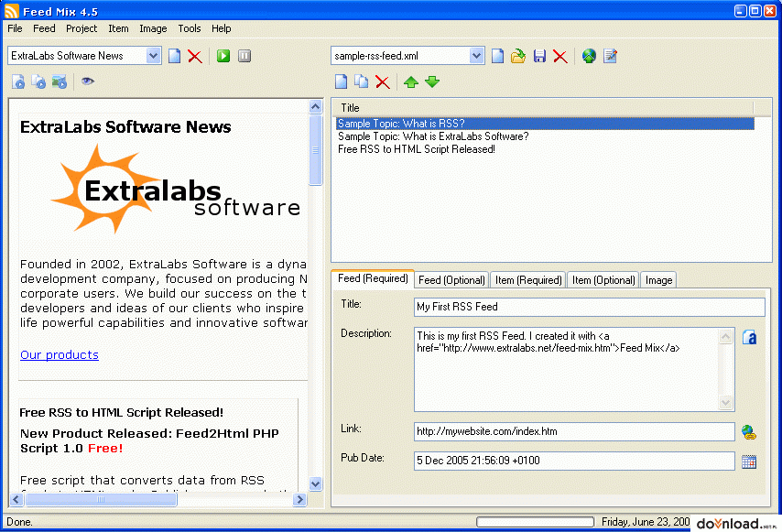Viewport: 782px width, 532px height.
Task: Switch to the Feed (Optional) tab
Action: point(451,280)
